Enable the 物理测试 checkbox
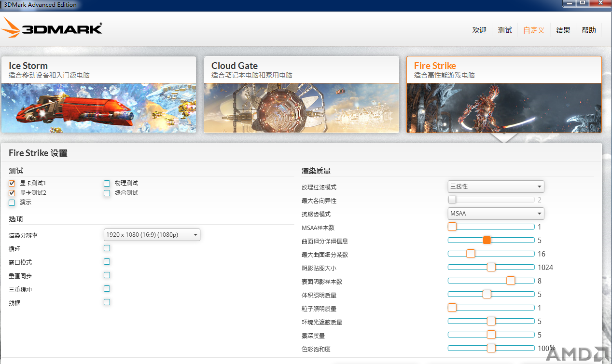This screenshot has width=612, height=364. (x=107, y=183)
